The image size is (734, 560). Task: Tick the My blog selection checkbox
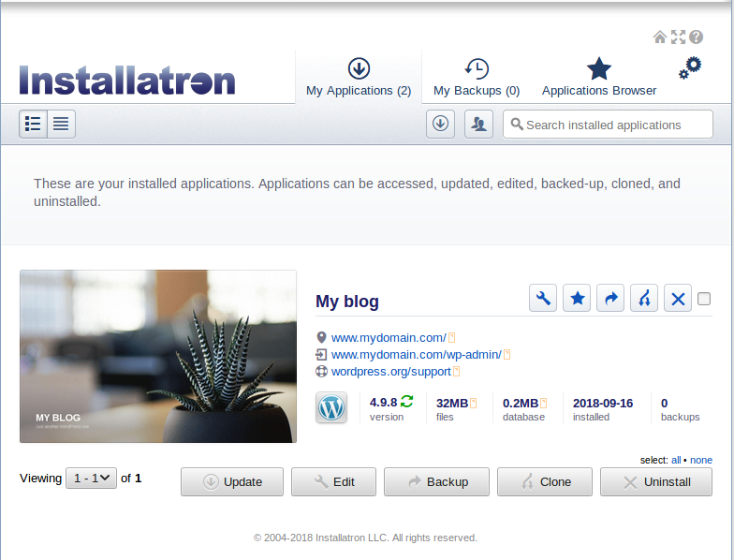704,299
